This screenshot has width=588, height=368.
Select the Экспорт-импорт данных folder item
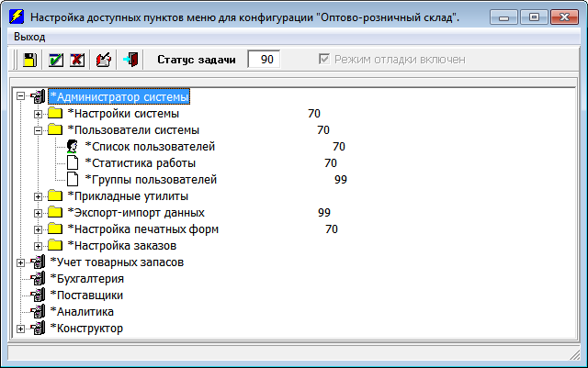(135, 213)
